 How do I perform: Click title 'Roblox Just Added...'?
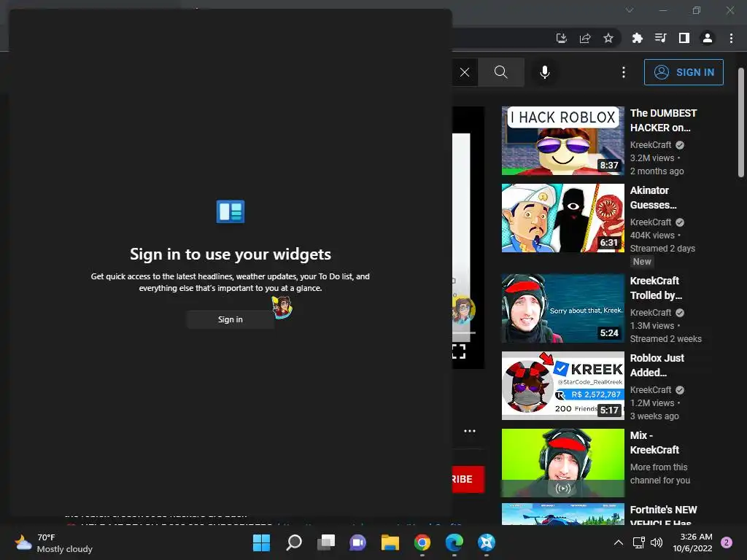tap(657, 365)
